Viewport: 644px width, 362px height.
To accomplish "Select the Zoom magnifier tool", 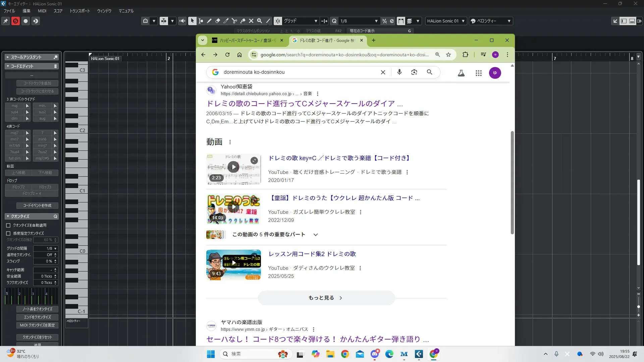I will [x=260, y=21].
